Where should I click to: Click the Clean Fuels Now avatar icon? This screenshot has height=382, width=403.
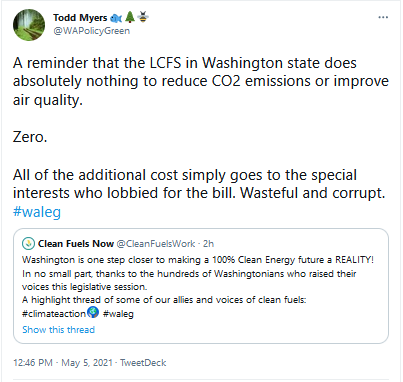(x=28, y=244)
